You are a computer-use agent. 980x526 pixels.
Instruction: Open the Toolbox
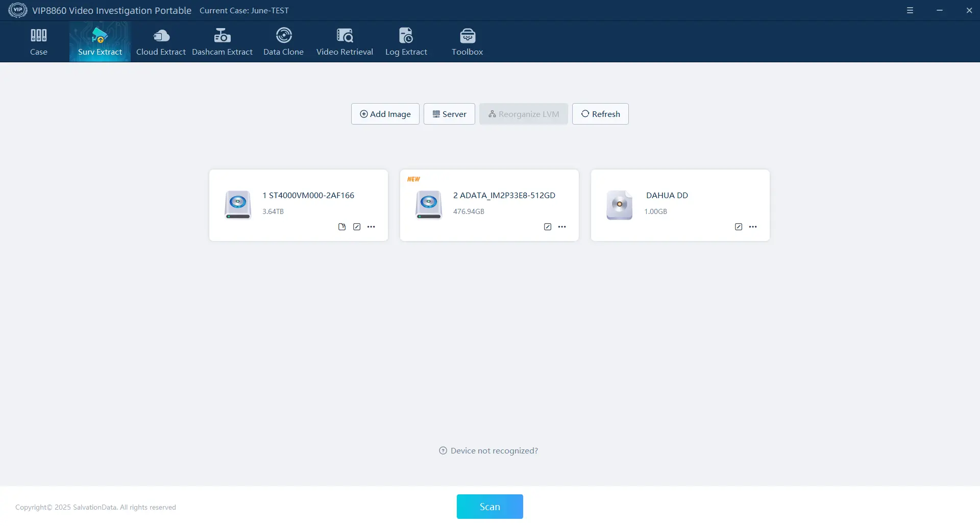[x=467, y=42]
